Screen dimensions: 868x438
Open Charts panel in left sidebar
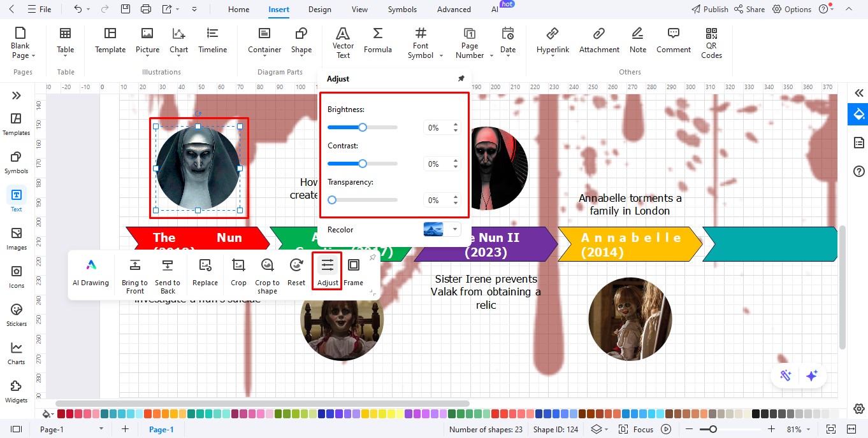tap(17, 353)
